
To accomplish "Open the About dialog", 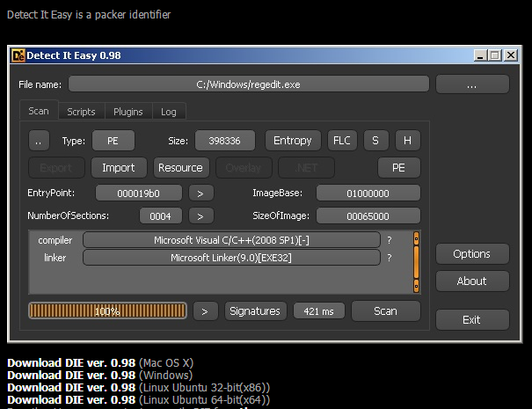I will coord(472,281).
